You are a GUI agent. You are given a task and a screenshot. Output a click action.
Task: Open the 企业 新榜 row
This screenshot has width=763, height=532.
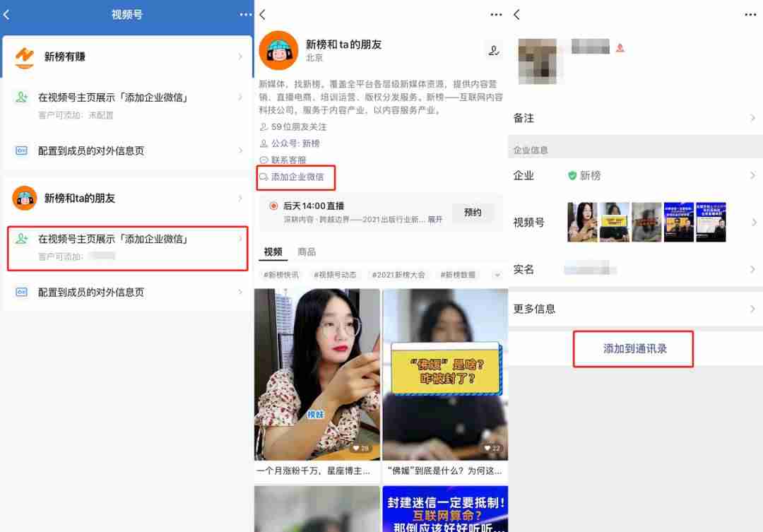point(636,176)
